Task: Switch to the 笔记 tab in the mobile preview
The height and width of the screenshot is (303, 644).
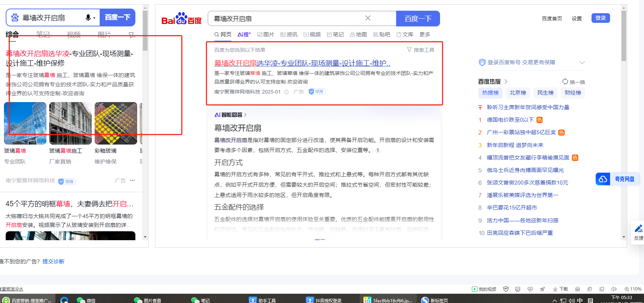Action: click(43, 35)
